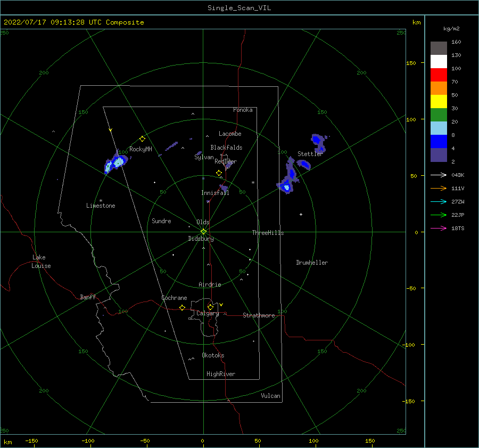Click the yellow radar site marker near Didsbury
This screenshot has width=479, height=448.
[203, 232]
